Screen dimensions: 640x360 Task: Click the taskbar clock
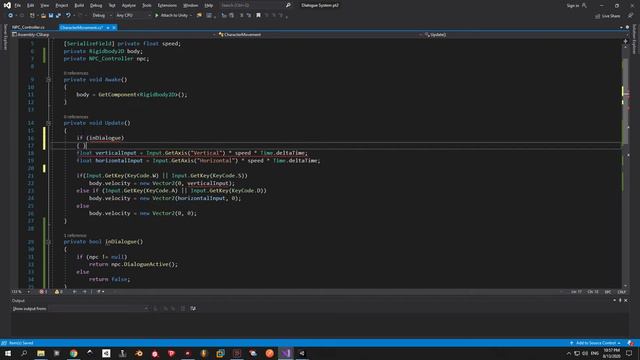(611, 353)
